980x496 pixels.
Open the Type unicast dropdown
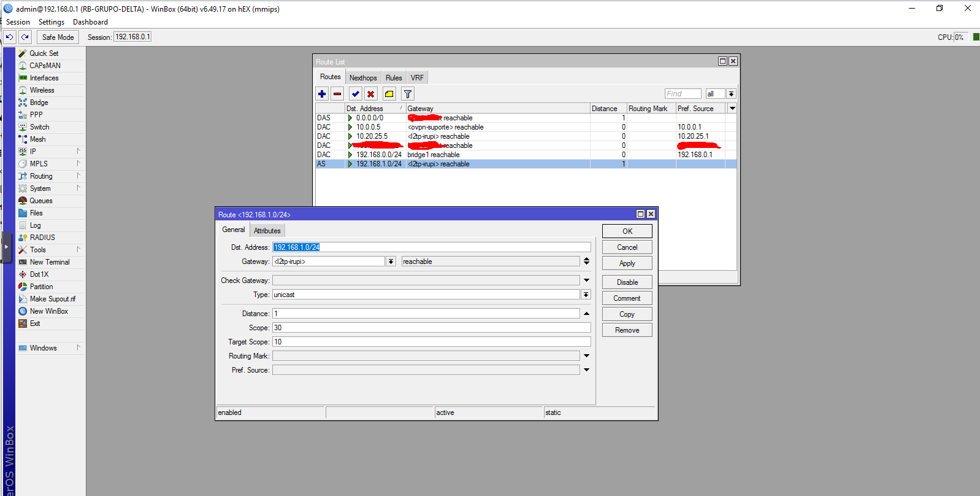(586, 295)
